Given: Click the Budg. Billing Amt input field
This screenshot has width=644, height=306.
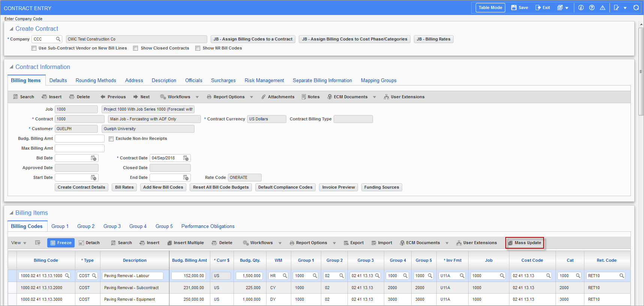Looking at the screenshot, I should click(79, 138).
